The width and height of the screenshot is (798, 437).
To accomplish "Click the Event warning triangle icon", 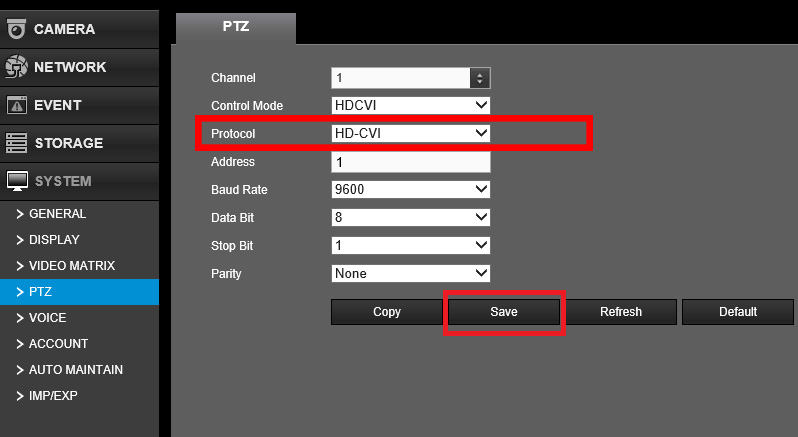I will (16, 105).
